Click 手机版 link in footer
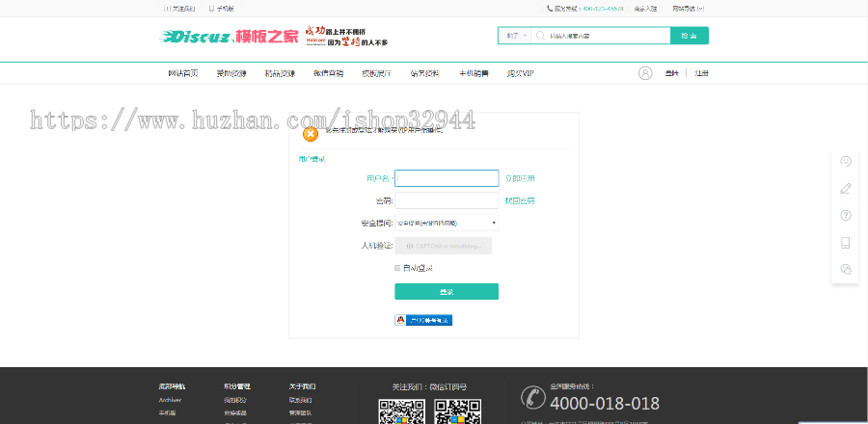Screen dimensions: 868x424 tap(167, 413)
